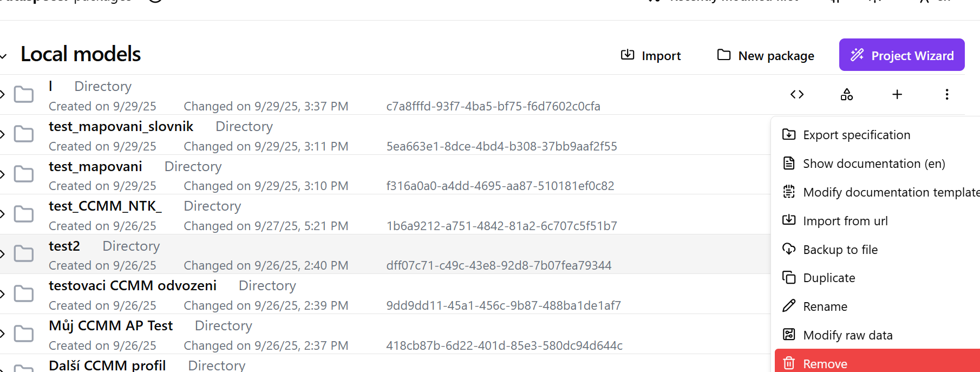The height and width of the screenshot is (372, 980).
Task: Launch the Project Wizard
Action: pyautogui.click(x=901, y=55)
